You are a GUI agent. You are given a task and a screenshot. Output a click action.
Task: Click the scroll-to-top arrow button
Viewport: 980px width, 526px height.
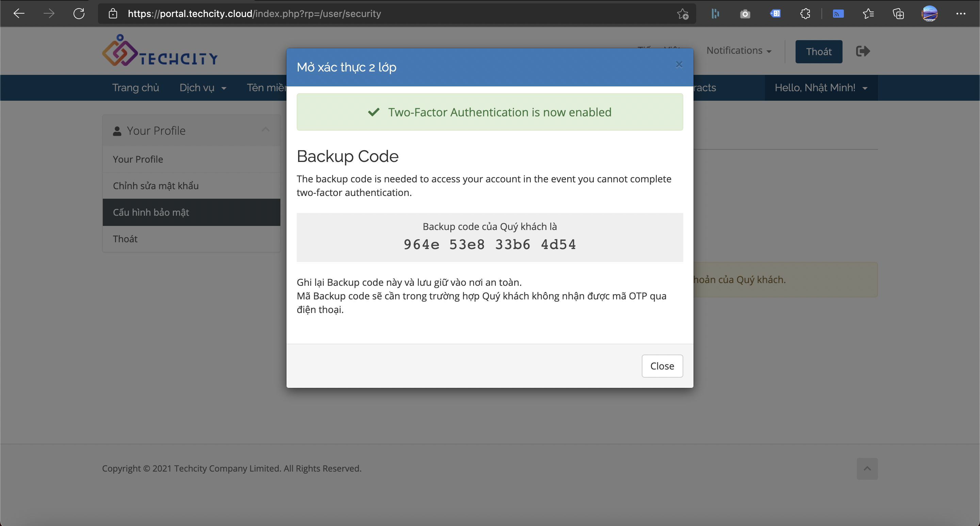coord(867,469)
